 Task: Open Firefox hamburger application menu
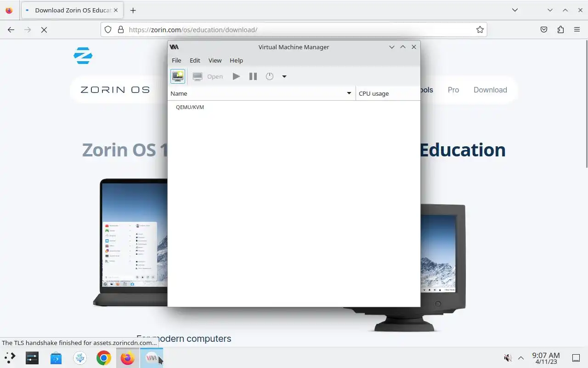click(x=577, y=29)
